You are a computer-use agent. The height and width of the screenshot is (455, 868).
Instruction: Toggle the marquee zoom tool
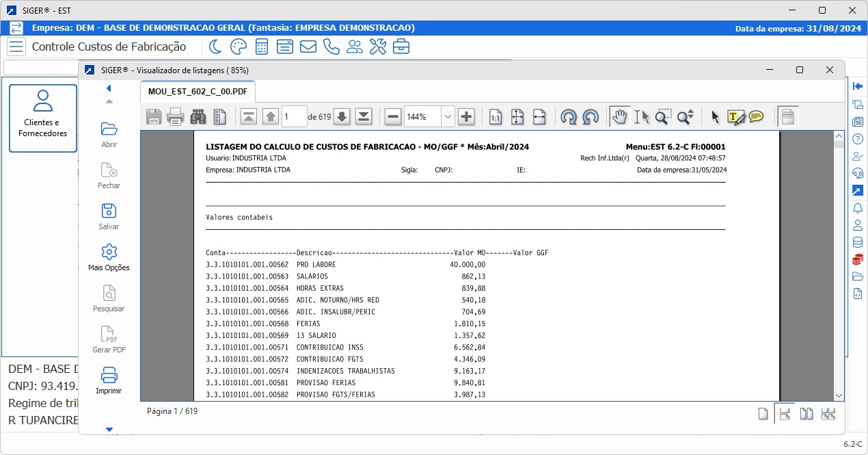tap(662, 116)
